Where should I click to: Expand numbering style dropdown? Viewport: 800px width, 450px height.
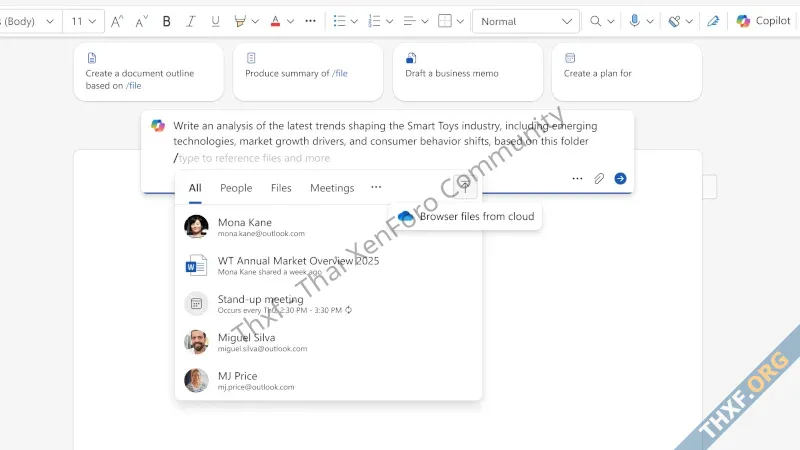389,21
